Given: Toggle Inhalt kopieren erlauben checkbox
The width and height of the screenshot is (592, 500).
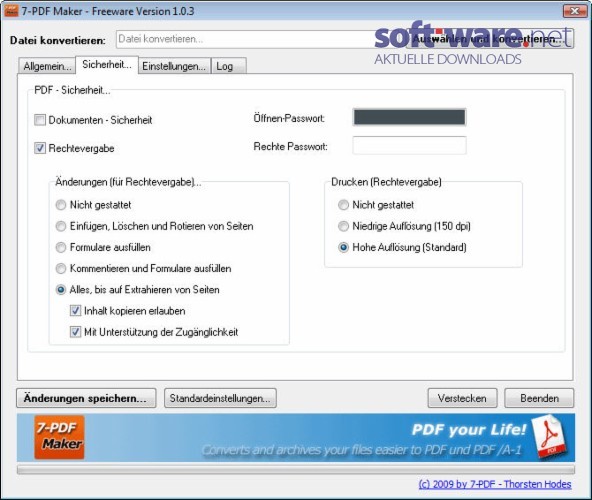Looking at the screenshot, I should click(75, 311).
